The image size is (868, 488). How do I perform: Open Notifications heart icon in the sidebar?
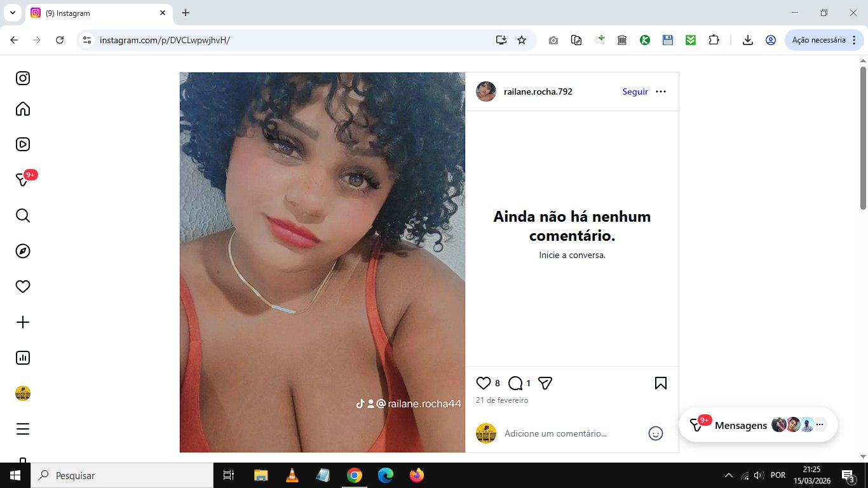click(x=23, y=287)
